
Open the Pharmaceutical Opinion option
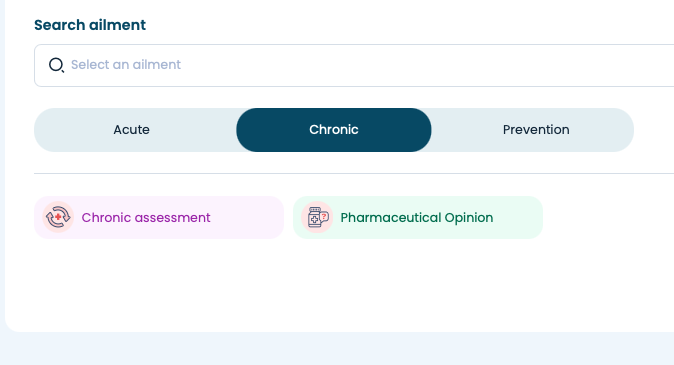(x=418, y=218)
